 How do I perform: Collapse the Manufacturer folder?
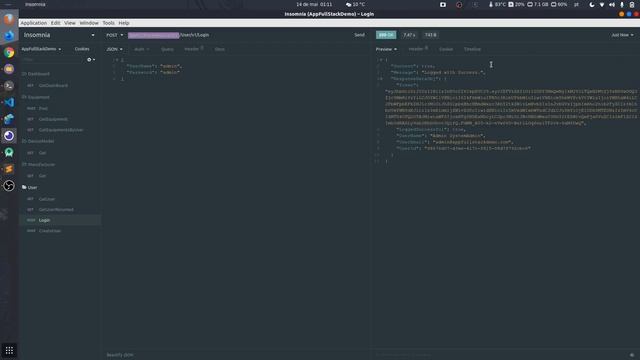(x=38, y=164)
